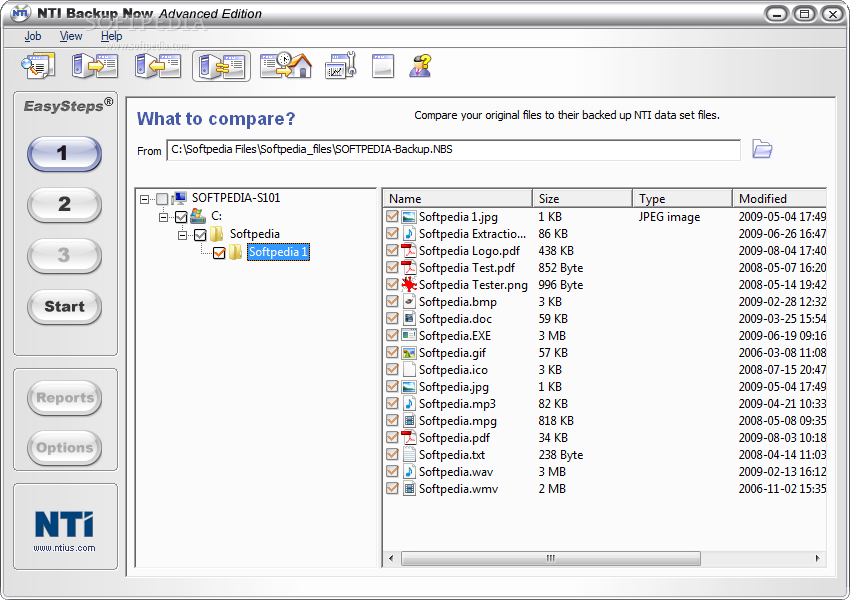This screenshot has height=601, width=851.
Task: Click the Softpedia.mp3 file icon
Action: pos(409,403)
